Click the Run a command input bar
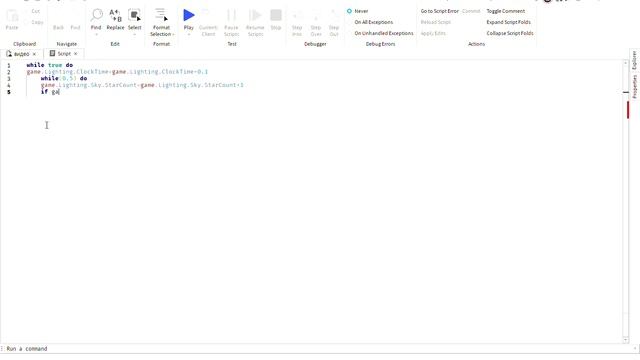The image size is (640, 360). [x=318, y=349]
